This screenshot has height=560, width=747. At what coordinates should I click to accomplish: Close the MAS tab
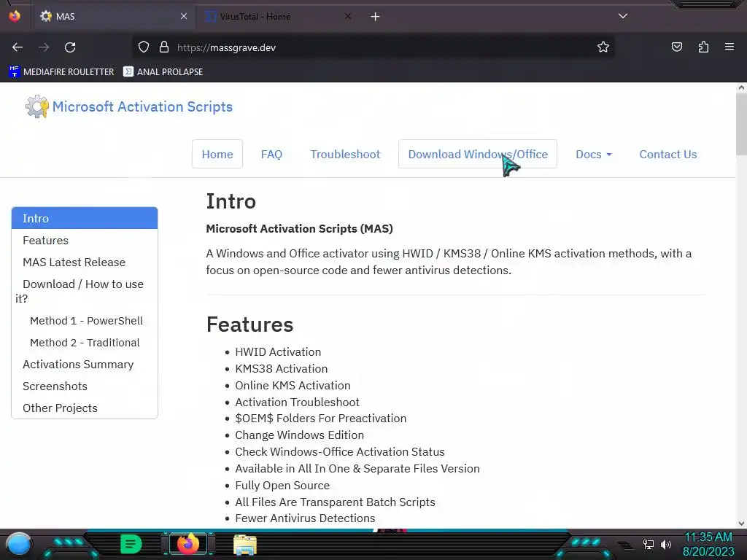tap(184, 16)
